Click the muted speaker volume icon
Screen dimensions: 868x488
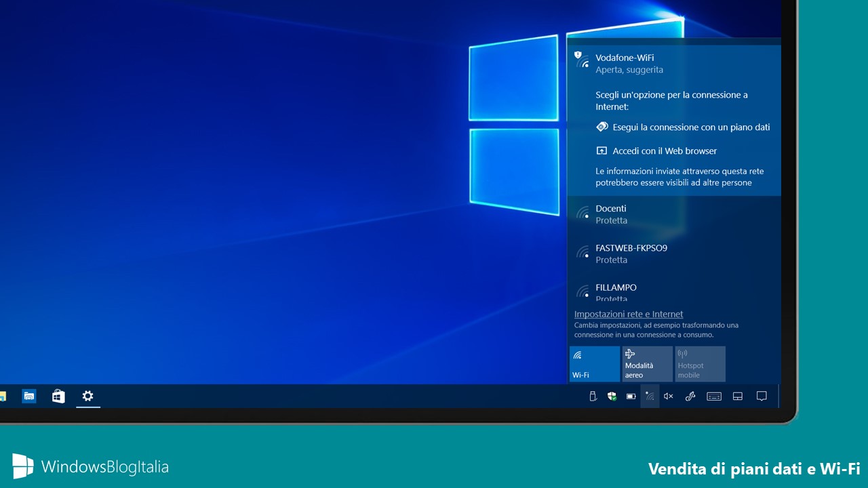pyautogui.click(x=669, y=396)
